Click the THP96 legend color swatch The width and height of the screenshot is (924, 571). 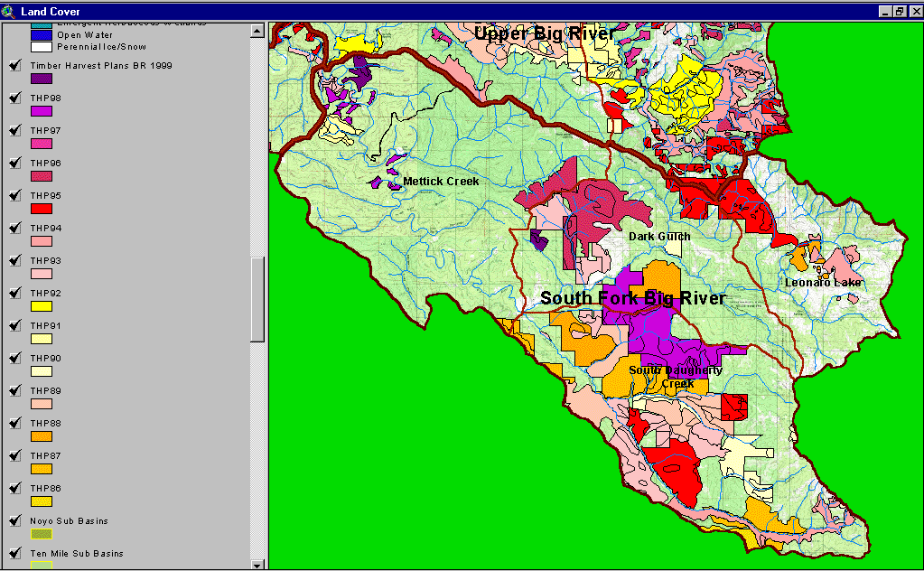click(42, 176)
